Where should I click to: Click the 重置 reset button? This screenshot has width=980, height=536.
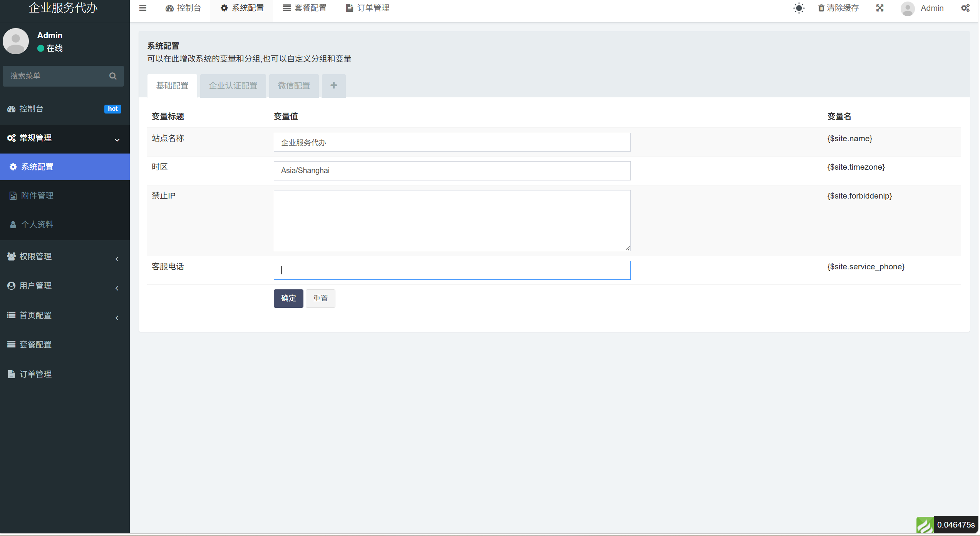pos(320,299)
